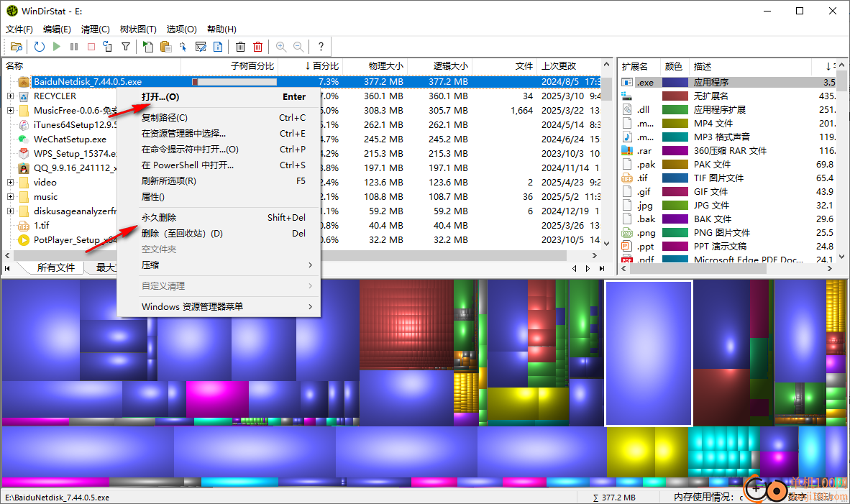Click the .exe extension color swatch
The height and width of the screenshot is (504, 850).
click(675, 83)
